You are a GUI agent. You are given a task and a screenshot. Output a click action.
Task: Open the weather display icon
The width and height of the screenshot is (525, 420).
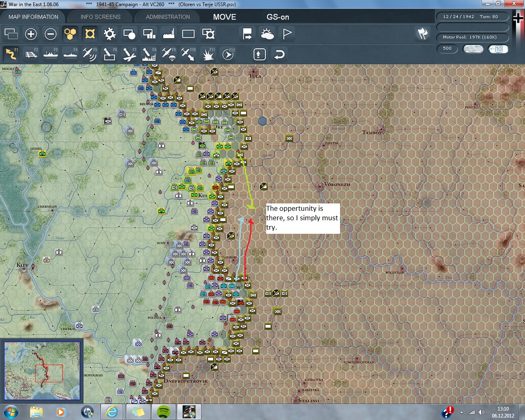267,34
